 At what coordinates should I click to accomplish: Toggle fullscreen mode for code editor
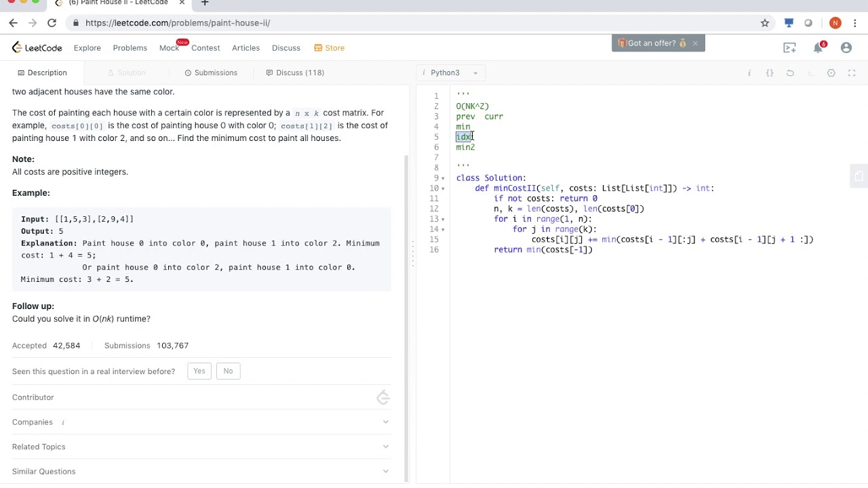pos(852,73)
